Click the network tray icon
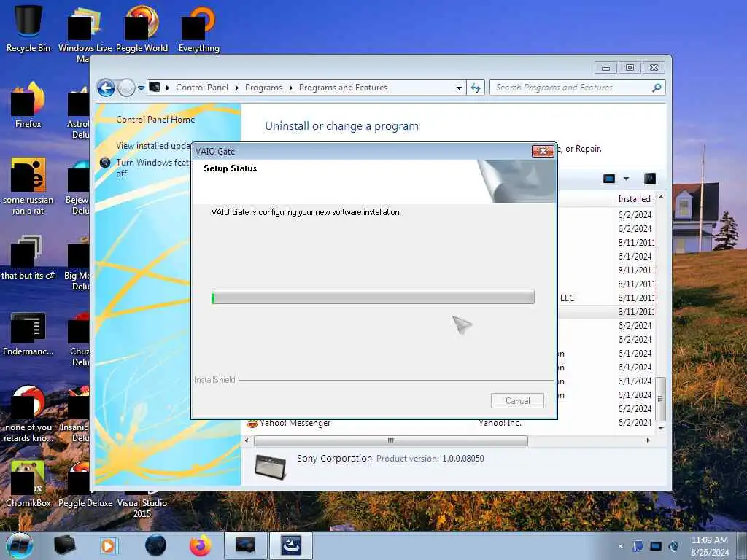Image resolution: width=747 pixels, height=560 pixels. click(x=656, y=546)
